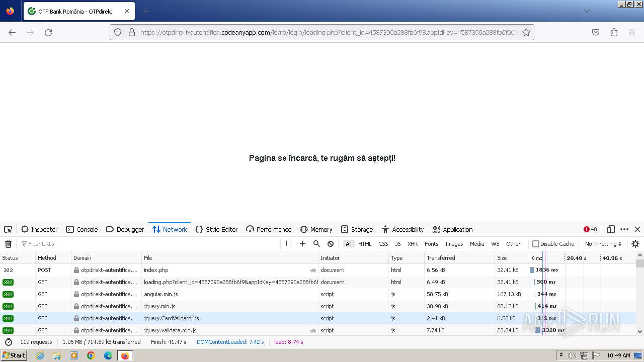The image size is (644, 362).
Task: Open a new tab with plus
Action: [145, 11]
